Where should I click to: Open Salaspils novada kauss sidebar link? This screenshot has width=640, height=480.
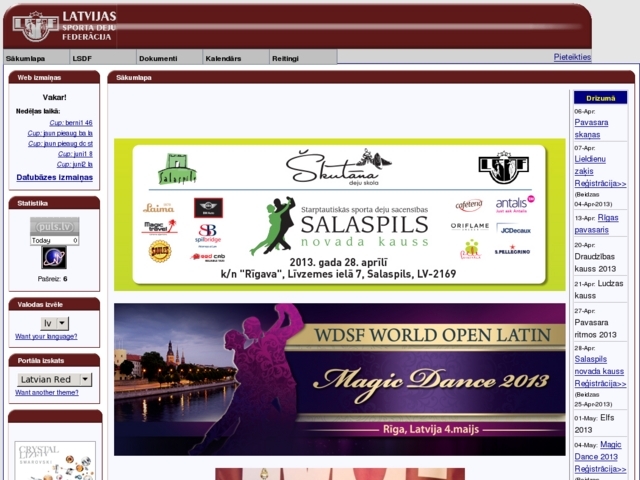point(599,365)
